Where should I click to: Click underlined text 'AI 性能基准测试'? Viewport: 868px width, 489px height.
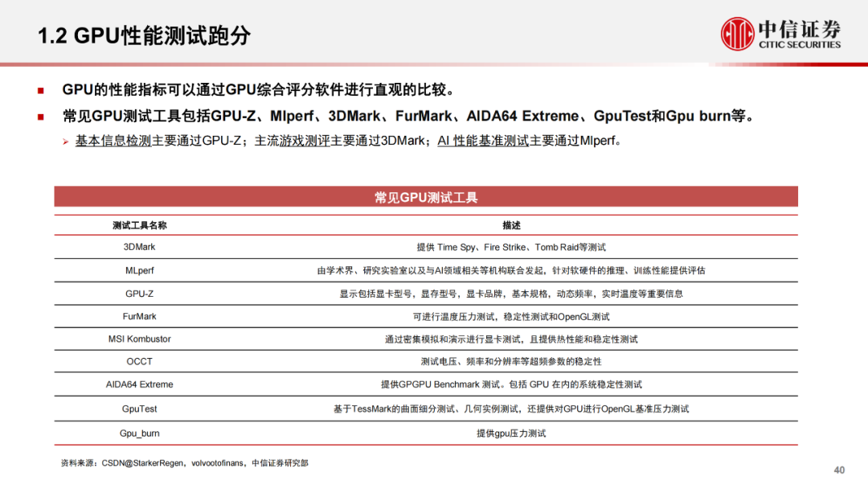click(483, 141)
